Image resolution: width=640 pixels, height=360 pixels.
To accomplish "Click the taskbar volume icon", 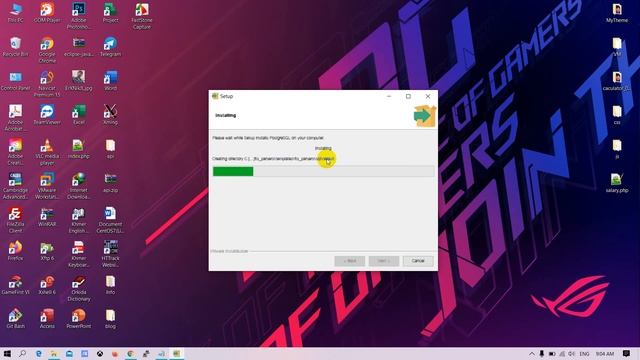I will (571, 354).
